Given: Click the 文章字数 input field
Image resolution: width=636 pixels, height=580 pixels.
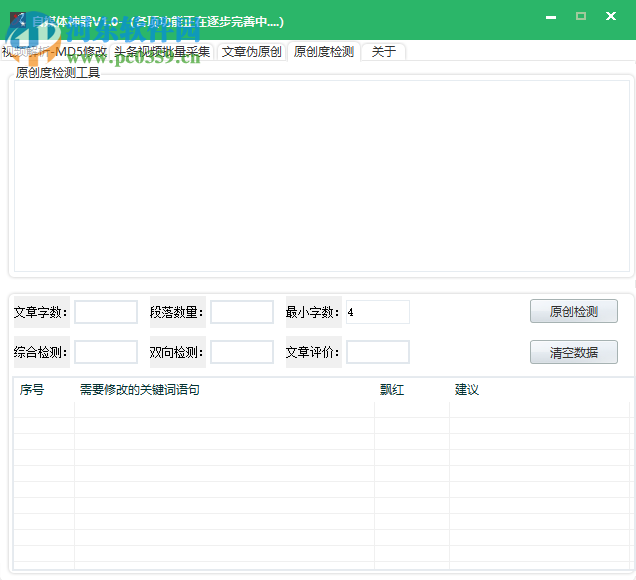Looking at the screenshot, I should tap(106, 312).
